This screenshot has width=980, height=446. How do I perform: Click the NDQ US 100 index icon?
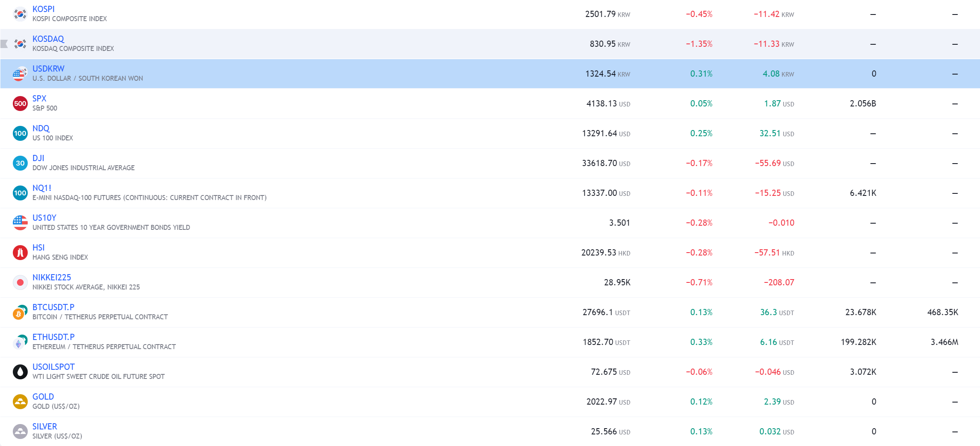pyautogui.click(x=20, y=133)
